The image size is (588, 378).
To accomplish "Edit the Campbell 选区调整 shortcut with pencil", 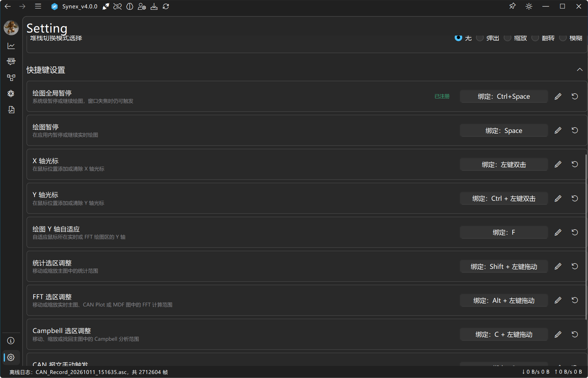I will click(558, 334).
